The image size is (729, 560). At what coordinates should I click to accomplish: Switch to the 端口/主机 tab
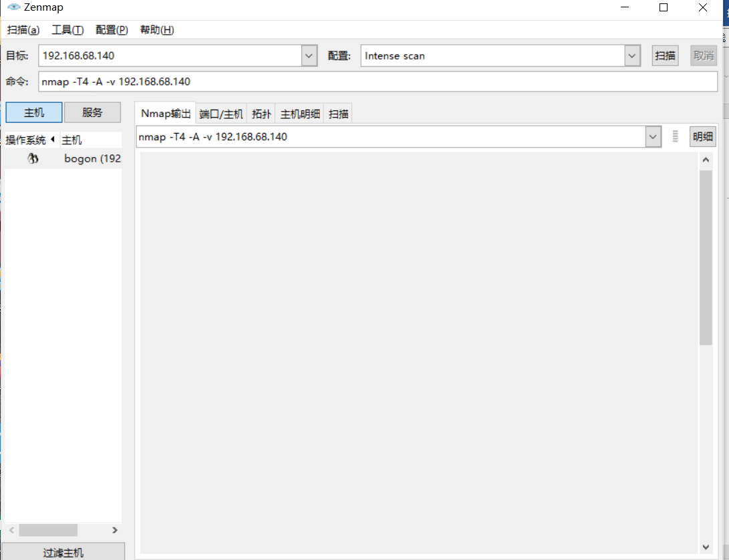point(221,113)
